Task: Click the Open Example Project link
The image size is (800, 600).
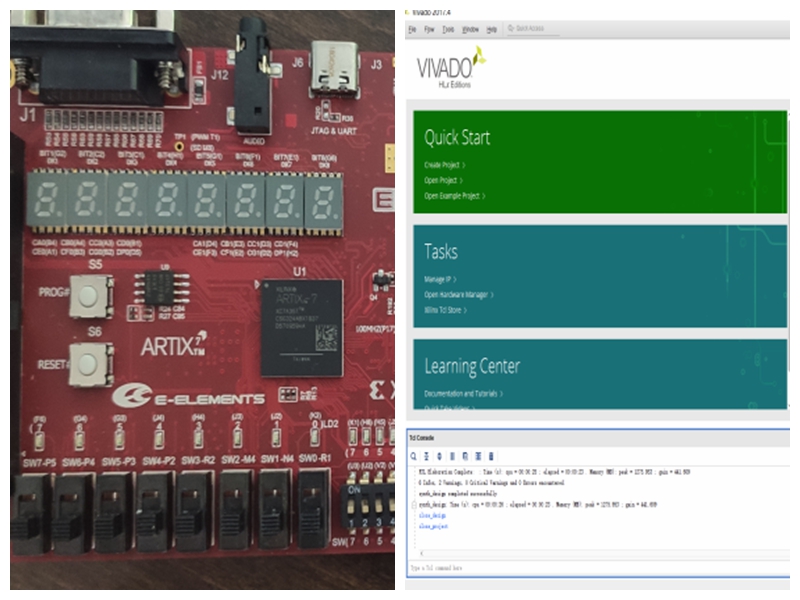Action: click(454, 196)
